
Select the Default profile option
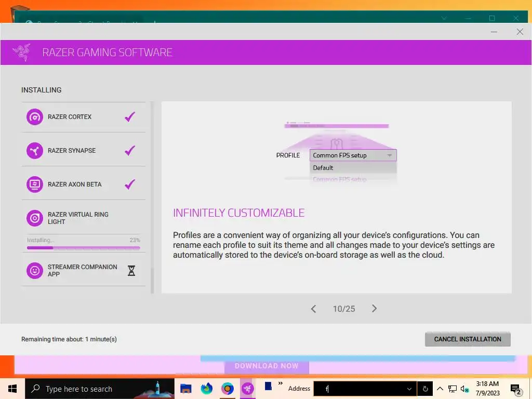coord(353,168)
